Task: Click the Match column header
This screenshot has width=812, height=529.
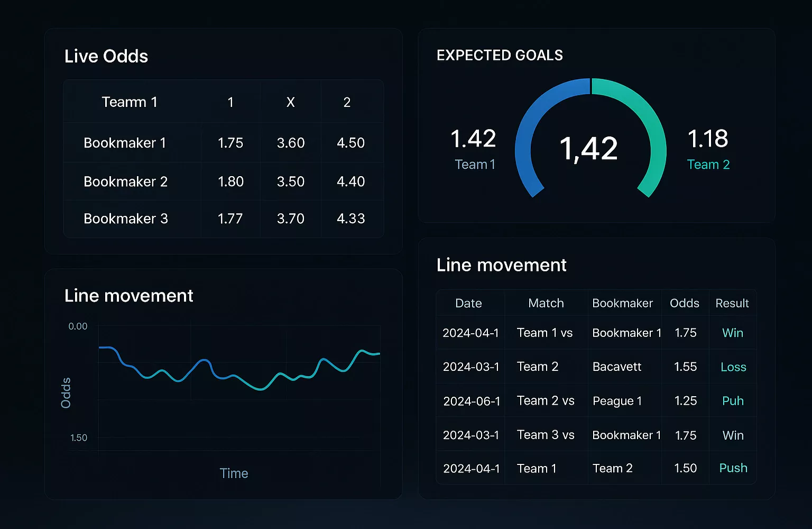Action: [x=546, y=303]
